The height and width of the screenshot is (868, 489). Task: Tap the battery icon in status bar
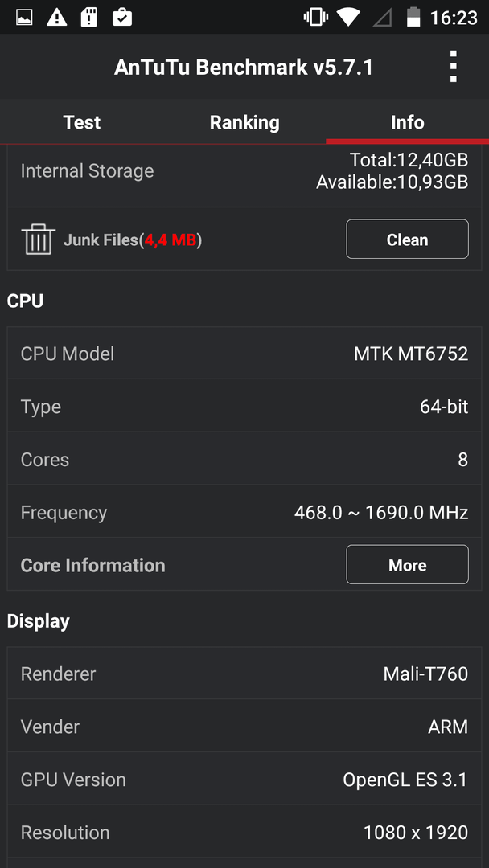pos(413,17)
